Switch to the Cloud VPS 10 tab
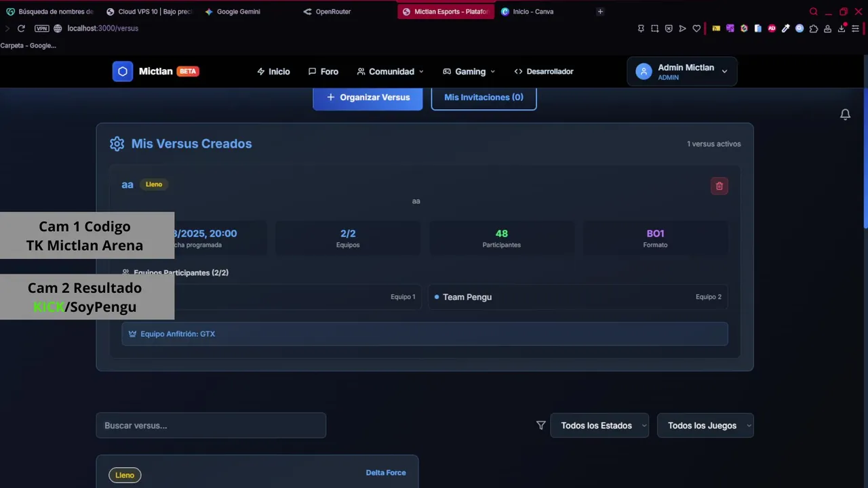 click(x=149, y=12)
